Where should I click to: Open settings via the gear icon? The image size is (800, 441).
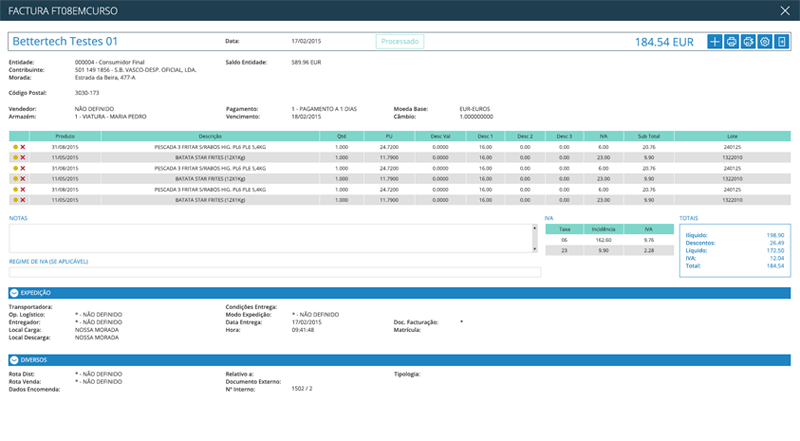(765, 42)
